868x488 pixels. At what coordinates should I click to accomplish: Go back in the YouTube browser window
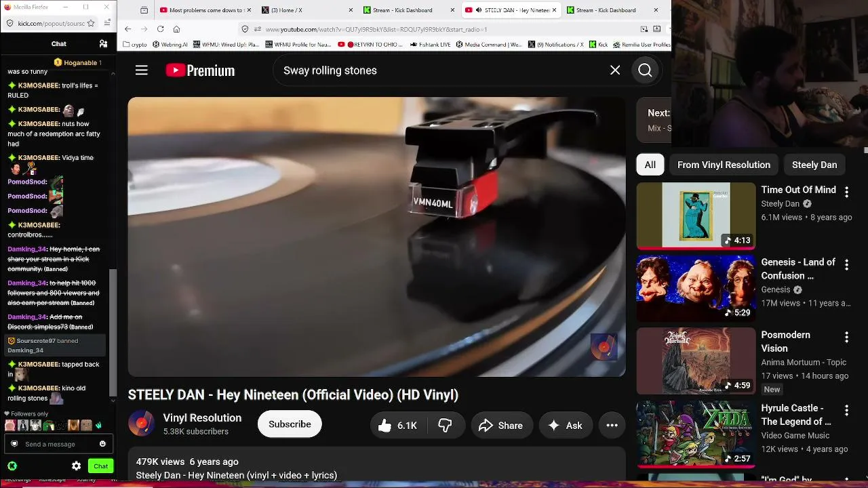pyautogui.click(x=127, y=29)
